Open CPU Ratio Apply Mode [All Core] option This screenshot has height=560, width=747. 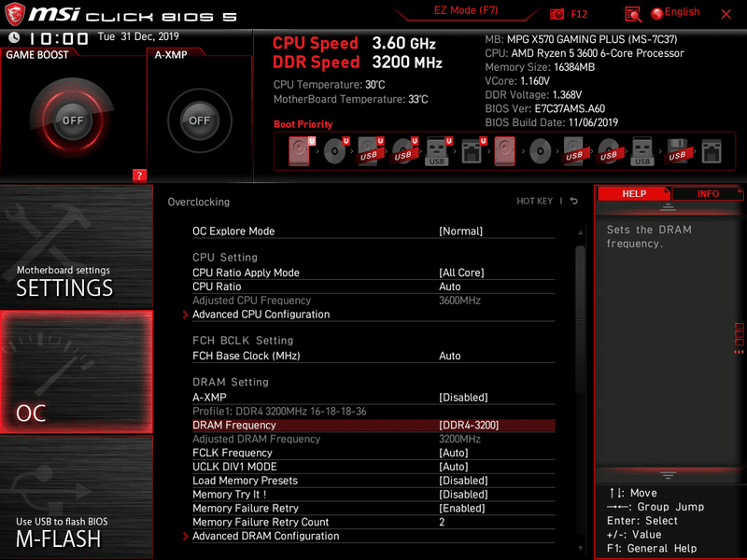461,273
